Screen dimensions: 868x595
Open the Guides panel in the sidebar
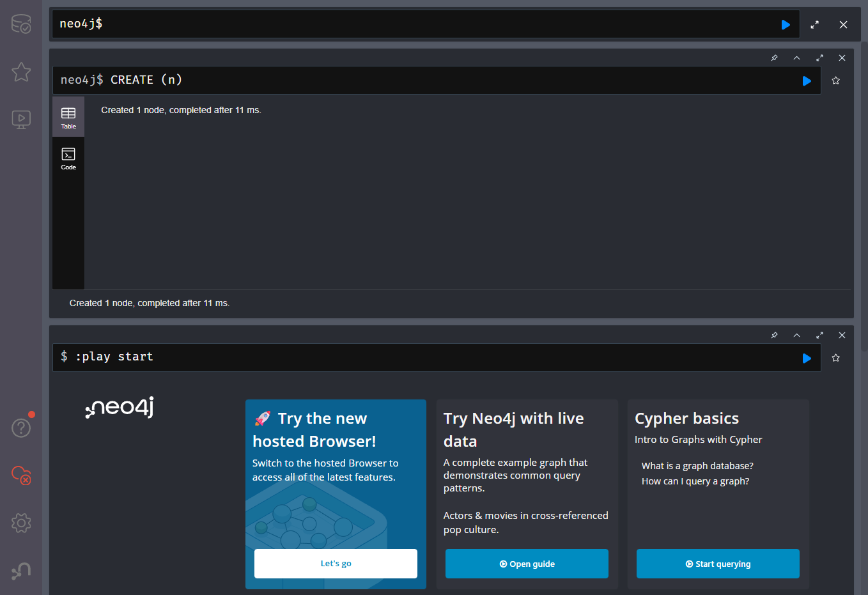tap(21, 120)
